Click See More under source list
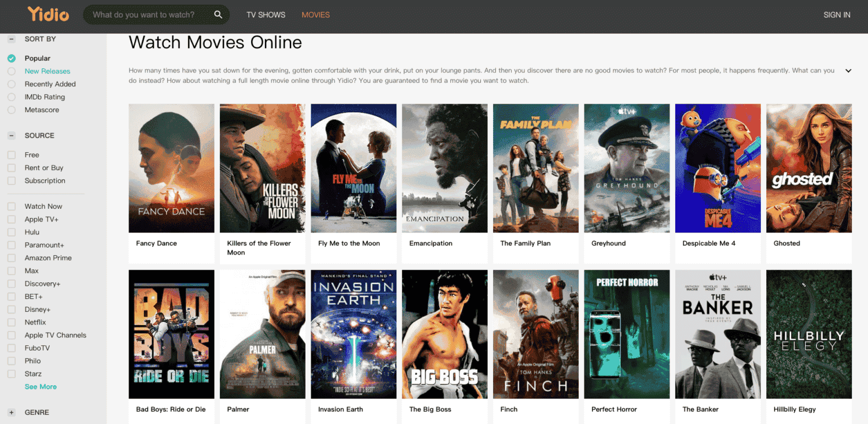The width and height of the screenshot is (868, 424). [x=41, y=386]
